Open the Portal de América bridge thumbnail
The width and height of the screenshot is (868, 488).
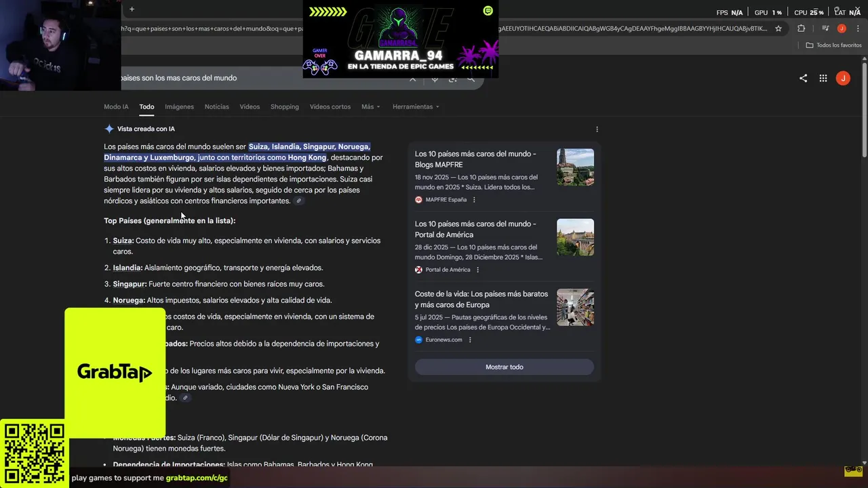pos(575,237)
